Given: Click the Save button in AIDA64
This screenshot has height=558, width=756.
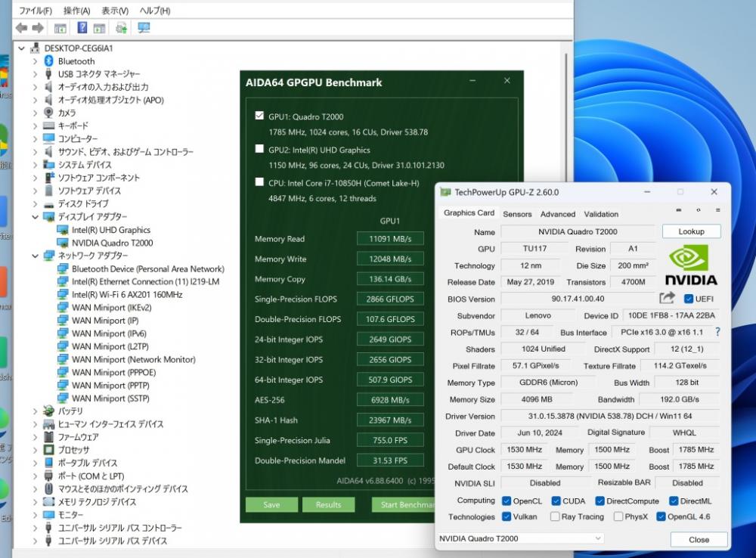Looking at the screenshot, I should click(271, 504).
